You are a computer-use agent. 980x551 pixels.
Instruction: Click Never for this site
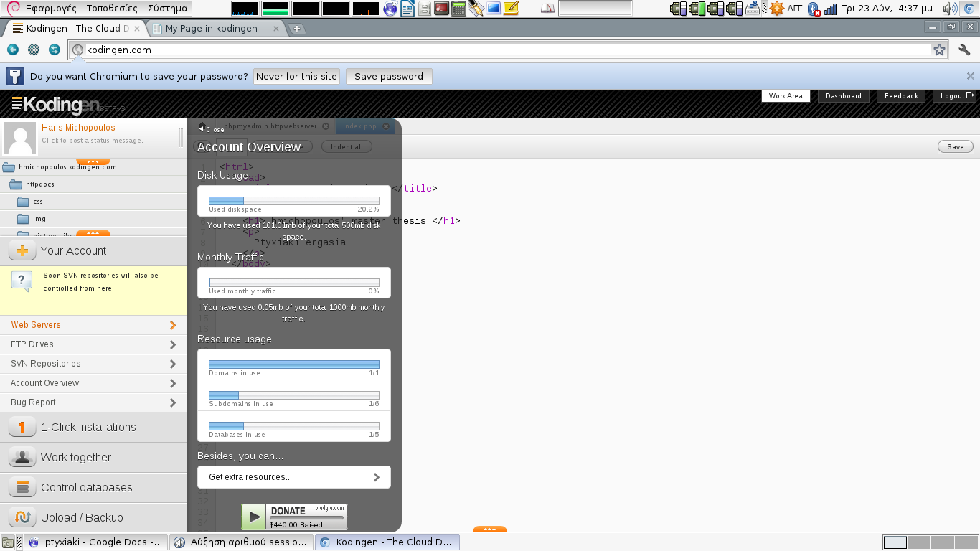click(296, 76)
